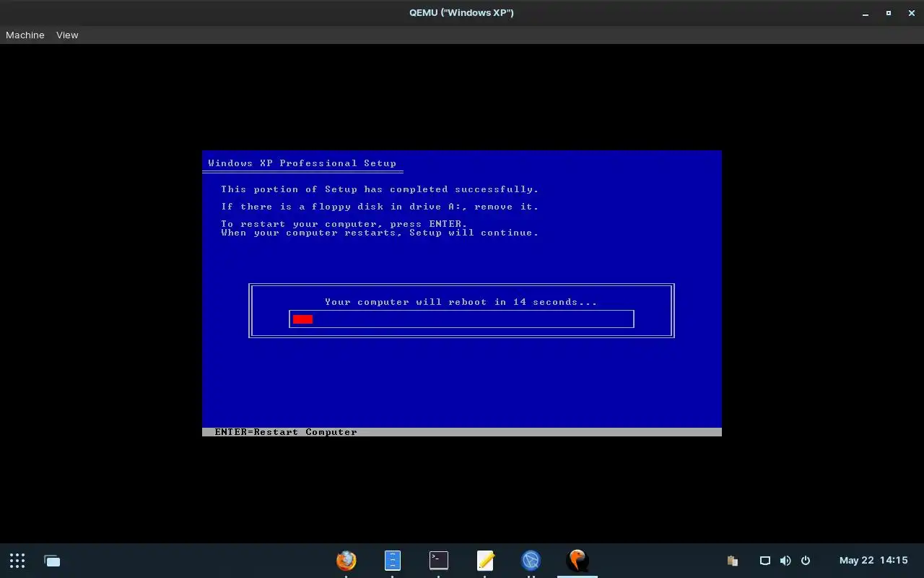This screenshot has width=924, height=578.
Task: Click 'When your computer restarts, Setup will continue' line
Action: 380,233
